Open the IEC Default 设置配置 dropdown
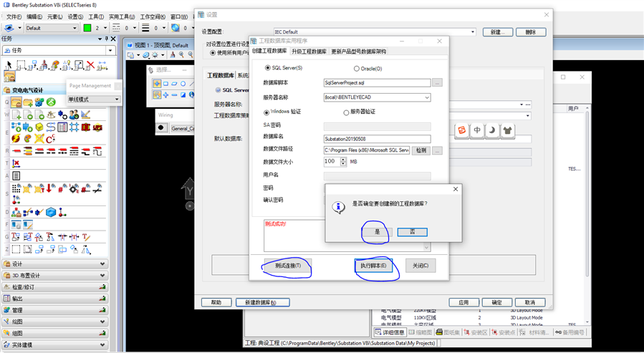Screen dimensions: 644x353 click(x=473, y=32)
